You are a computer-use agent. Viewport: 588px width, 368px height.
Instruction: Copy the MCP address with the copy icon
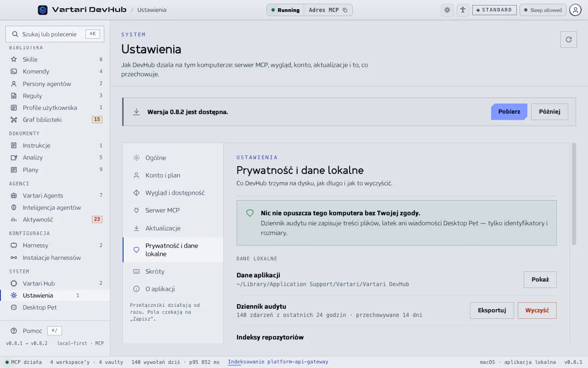(345, 10)
